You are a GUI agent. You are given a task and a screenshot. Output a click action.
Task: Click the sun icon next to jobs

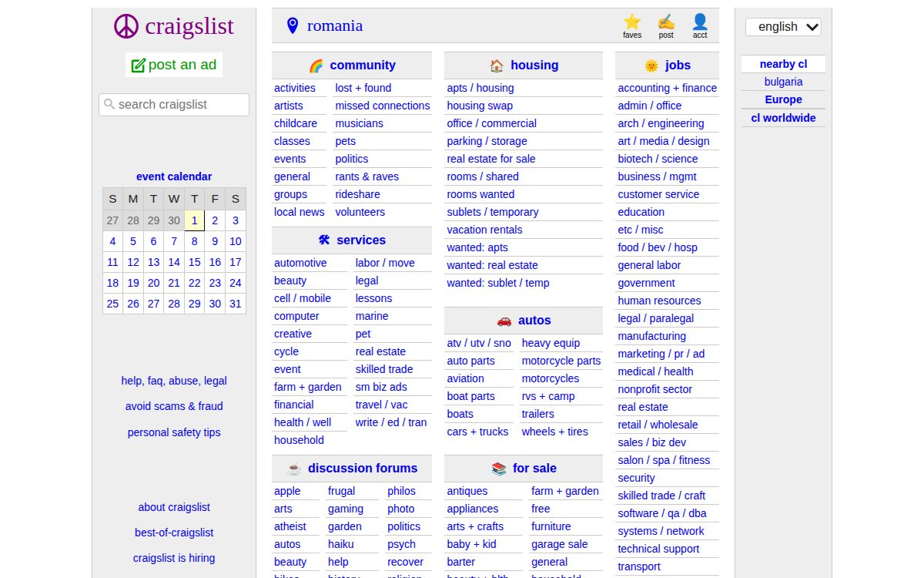click(651, 66)
